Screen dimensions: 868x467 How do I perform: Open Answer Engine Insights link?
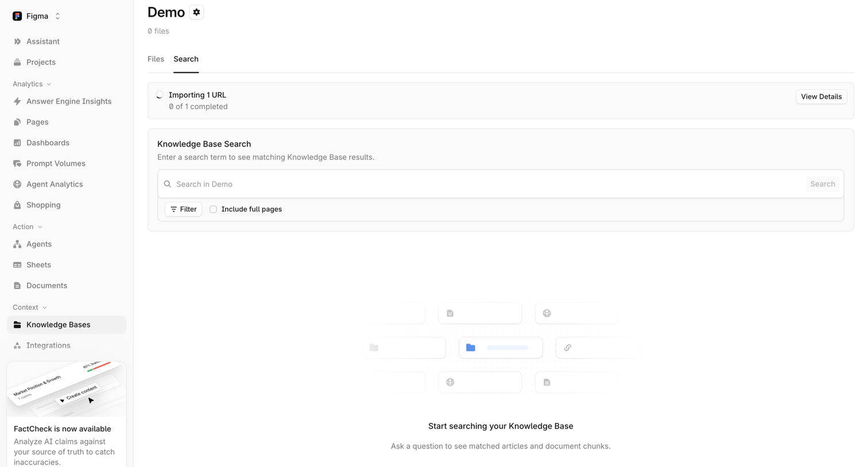pos(67,102)
